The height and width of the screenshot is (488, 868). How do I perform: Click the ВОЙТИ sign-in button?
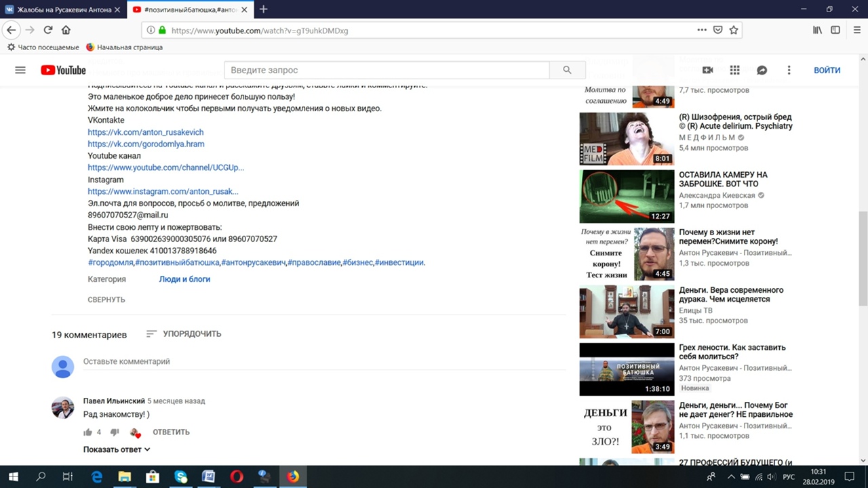pyautogui.click(x=827, y=70)
